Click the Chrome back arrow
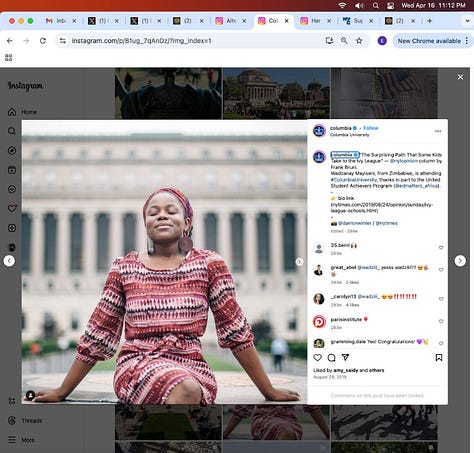This screenshot has height=453, width=474. pyautogui.click(x=10, y=41)
